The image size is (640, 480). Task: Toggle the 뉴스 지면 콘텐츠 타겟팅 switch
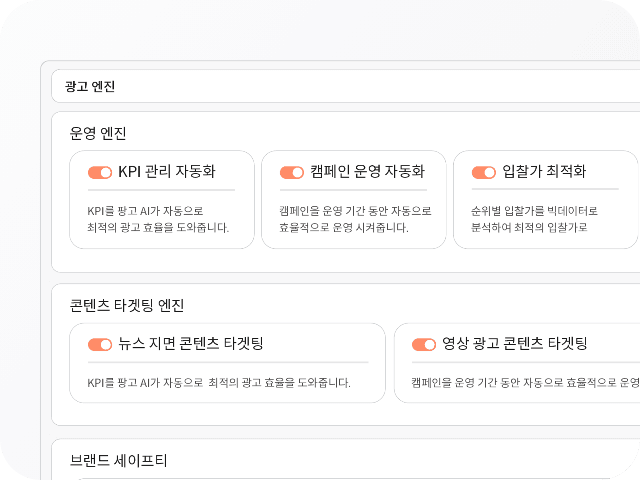click(x=100, y=345)
